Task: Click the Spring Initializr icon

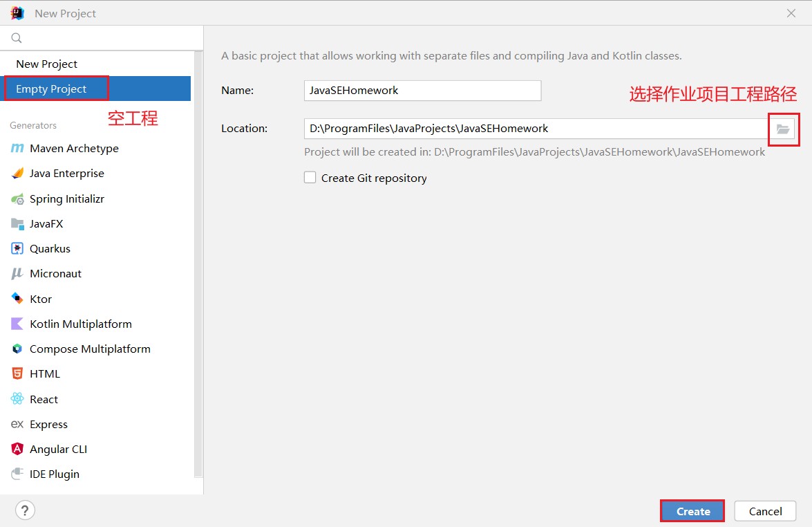Action: coord(17,198)
